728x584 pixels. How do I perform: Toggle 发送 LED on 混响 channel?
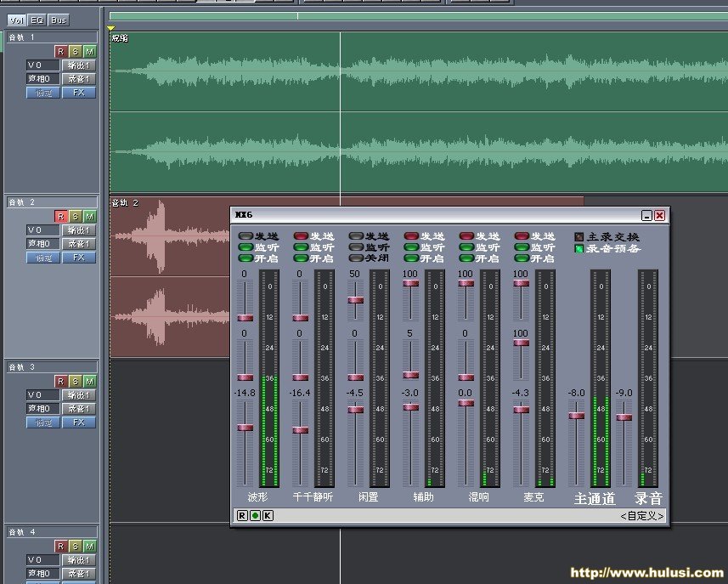coord(466,236)
